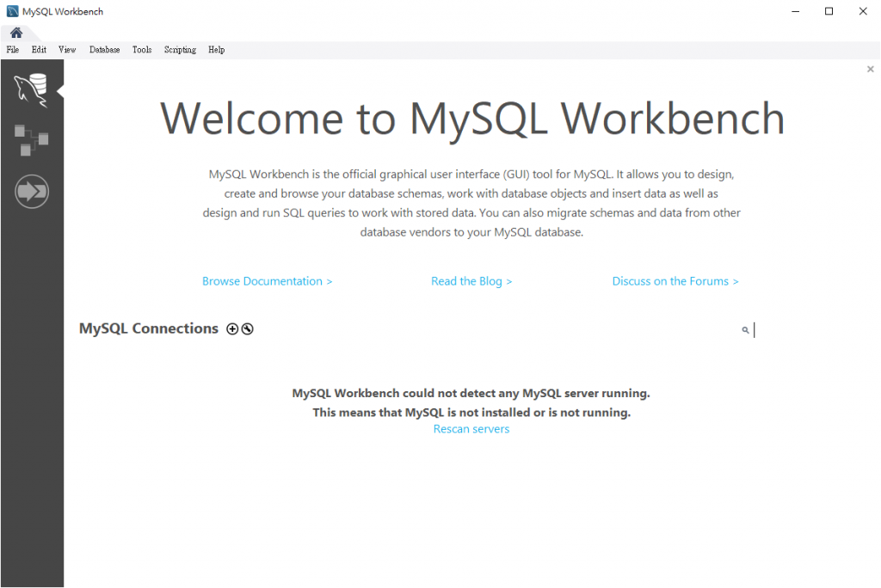Open Manage Connections via wrench icon
881x588 pixels.
pos(248,328)
